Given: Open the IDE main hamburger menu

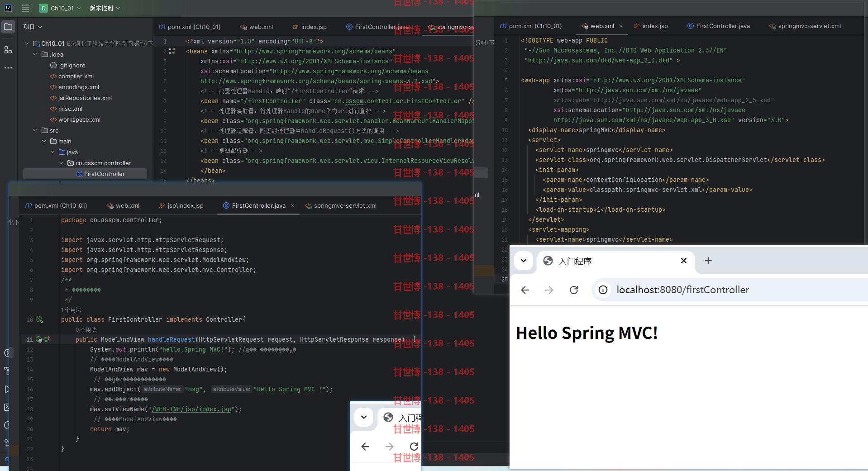Looking at the screenshot, I should [26, 8].
